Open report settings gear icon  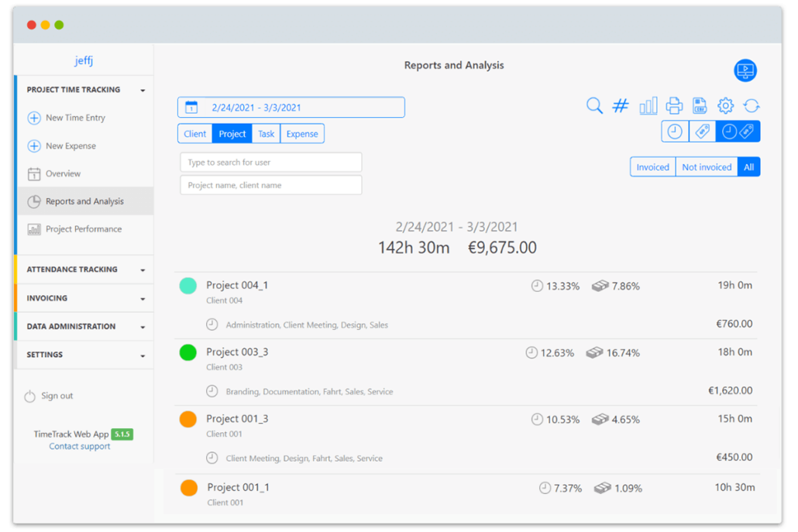[725, 106]
